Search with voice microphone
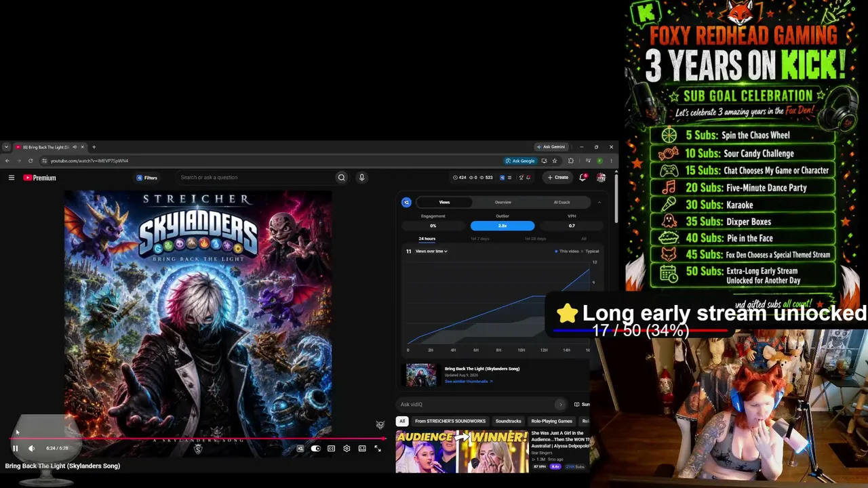Viewport: 868px width, 488px height. click(x=361, y=178)
